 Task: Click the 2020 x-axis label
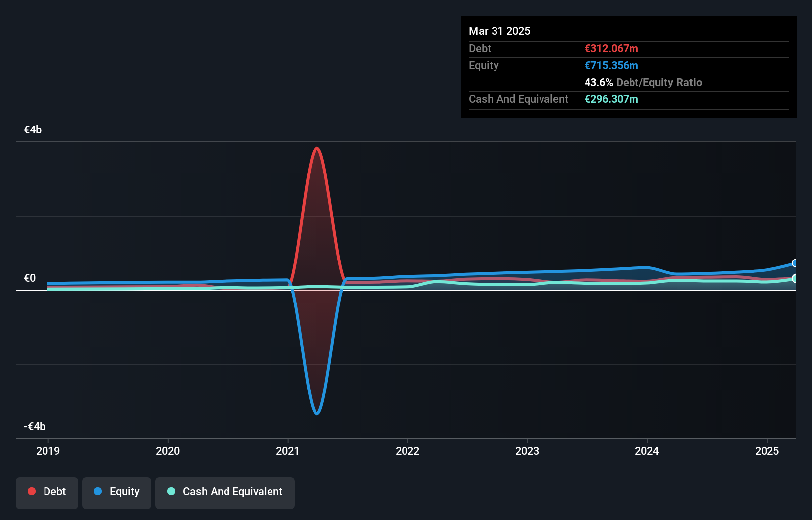point(168,451)
